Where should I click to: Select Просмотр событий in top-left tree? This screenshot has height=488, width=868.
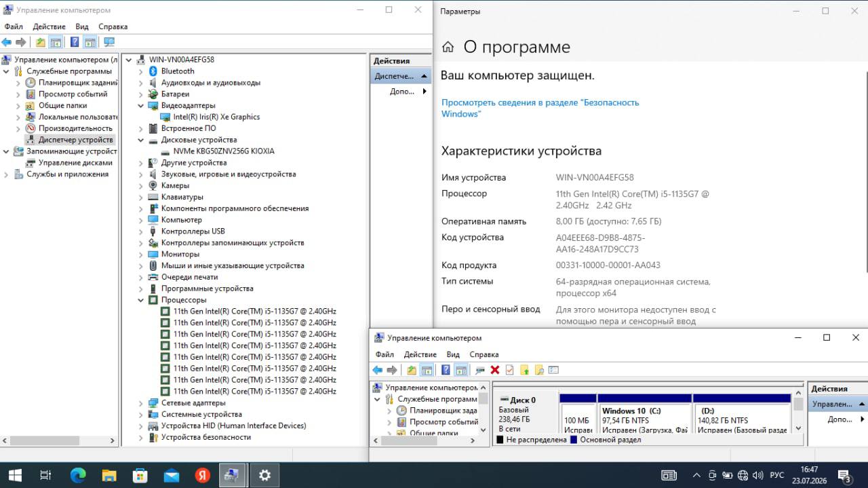[73, 94]
